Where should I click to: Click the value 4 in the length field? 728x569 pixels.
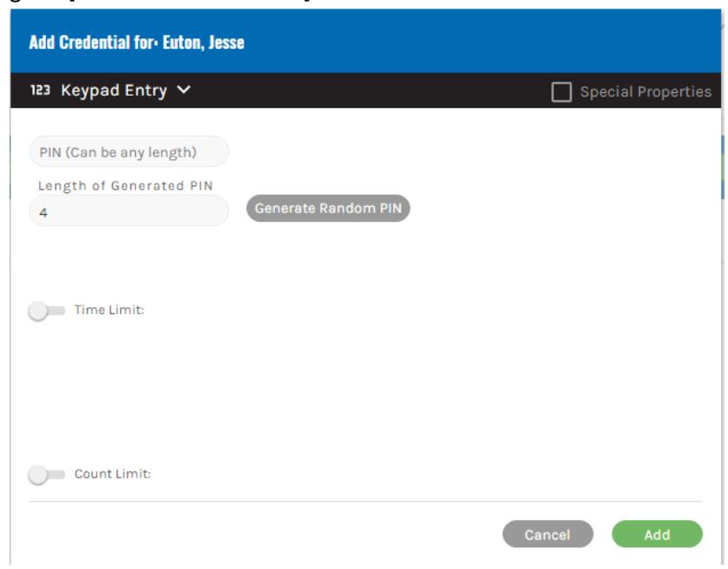click(43, 213)
